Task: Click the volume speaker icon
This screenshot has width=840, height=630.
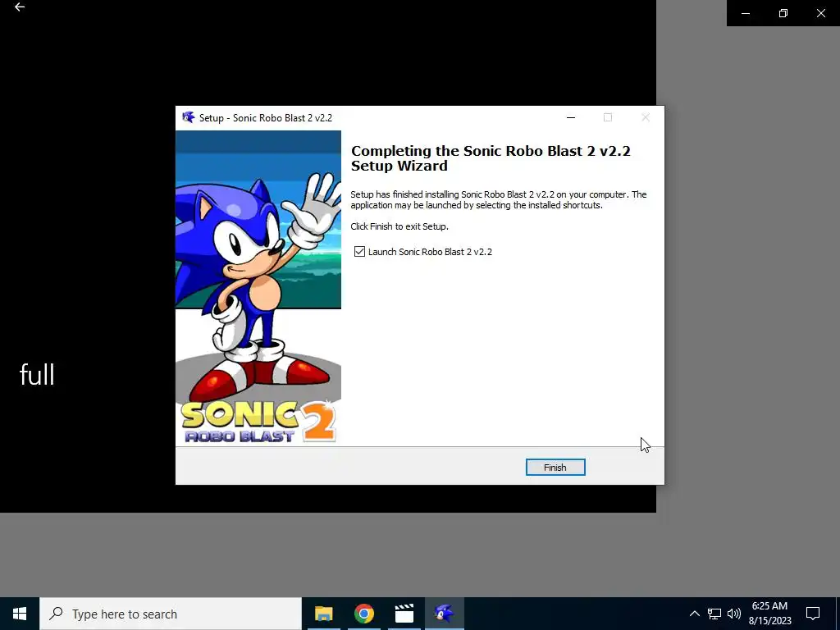Action: [x=734, y=614]
